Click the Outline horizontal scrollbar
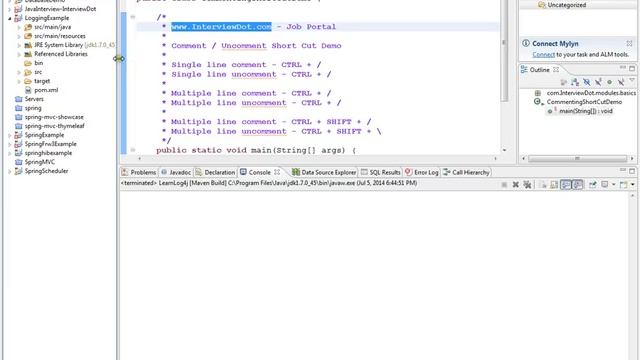Image resolution: width=640 pixels, height=360 pixels. pos(577,158)
